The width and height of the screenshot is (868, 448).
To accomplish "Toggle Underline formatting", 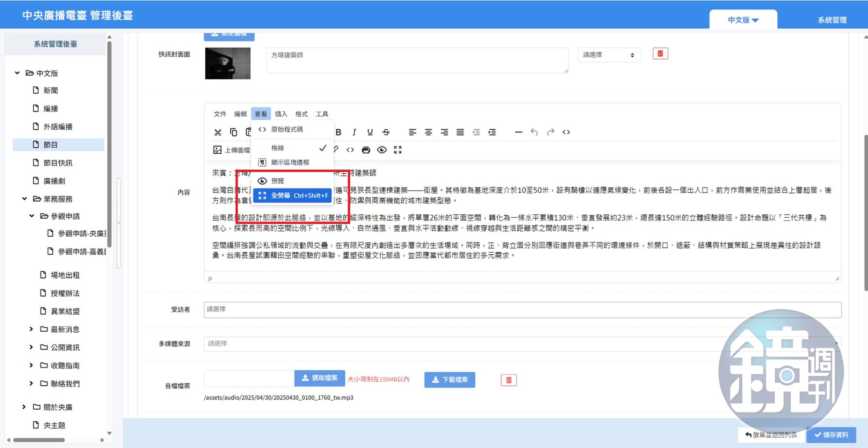I will pyautogui.click(x=370, y=132).
